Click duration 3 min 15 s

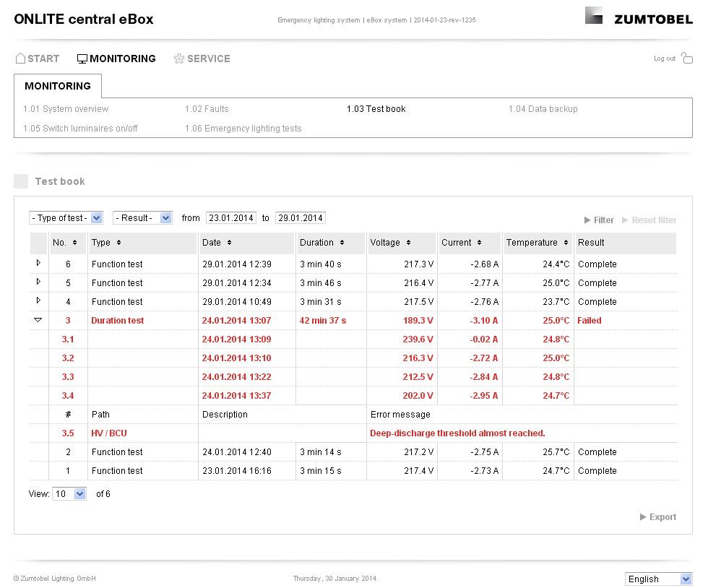(x=321, y=470)
